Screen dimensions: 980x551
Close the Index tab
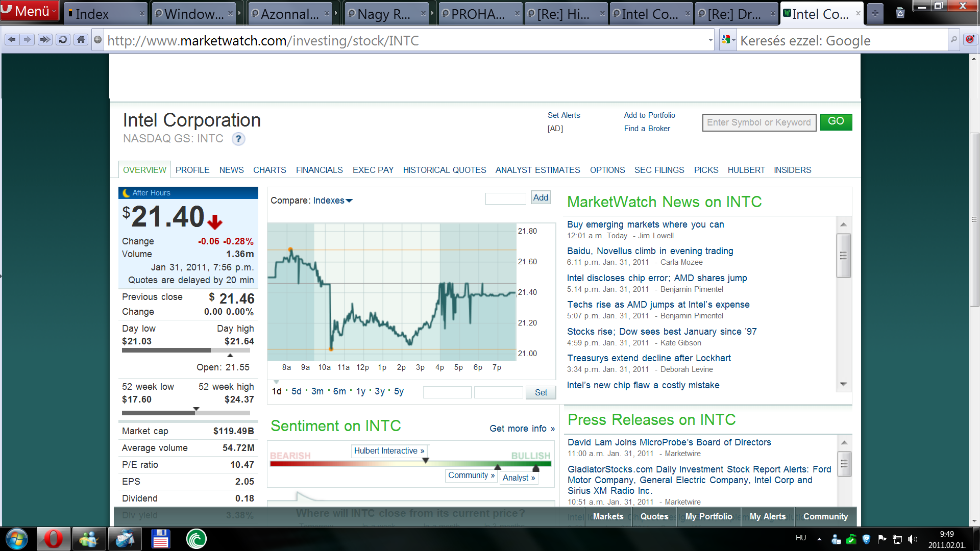tap(142, 14)
